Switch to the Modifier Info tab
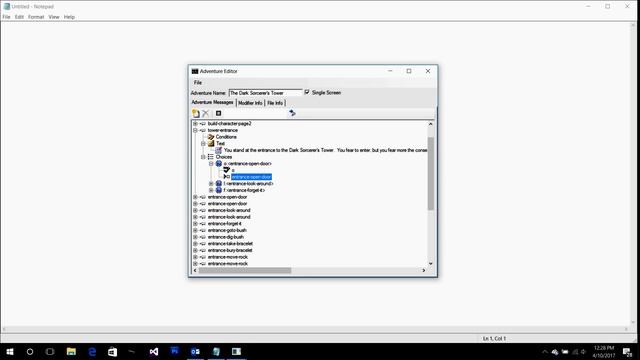 (x=250, y=103)
